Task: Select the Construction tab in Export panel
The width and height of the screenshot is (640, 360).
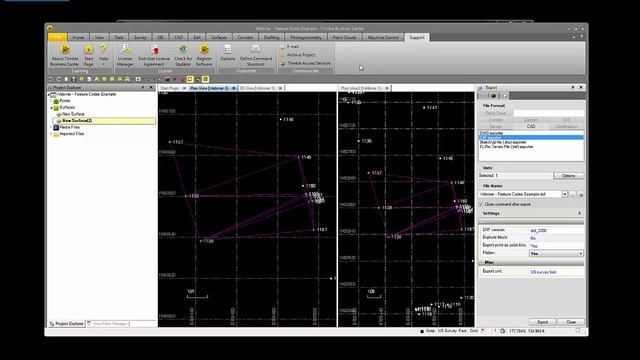Action: 566,127
